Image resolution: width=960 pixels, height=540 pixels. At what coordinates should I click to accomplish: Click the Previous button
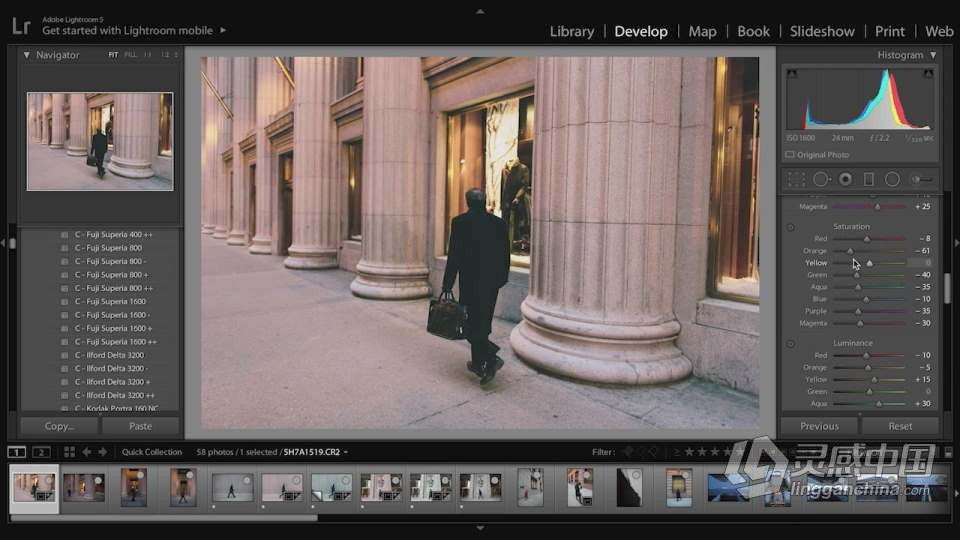pyautogui.click(x=819, y=426)
